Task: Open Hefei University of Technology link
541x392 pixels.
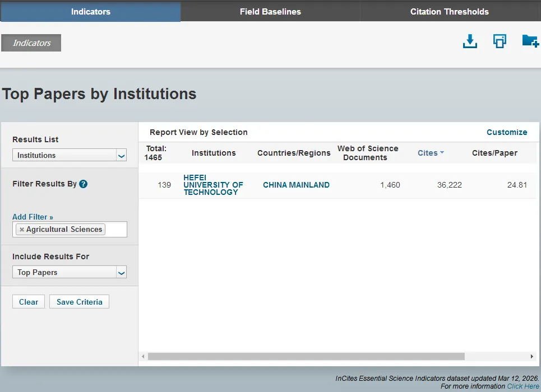Action: [213, 185]
